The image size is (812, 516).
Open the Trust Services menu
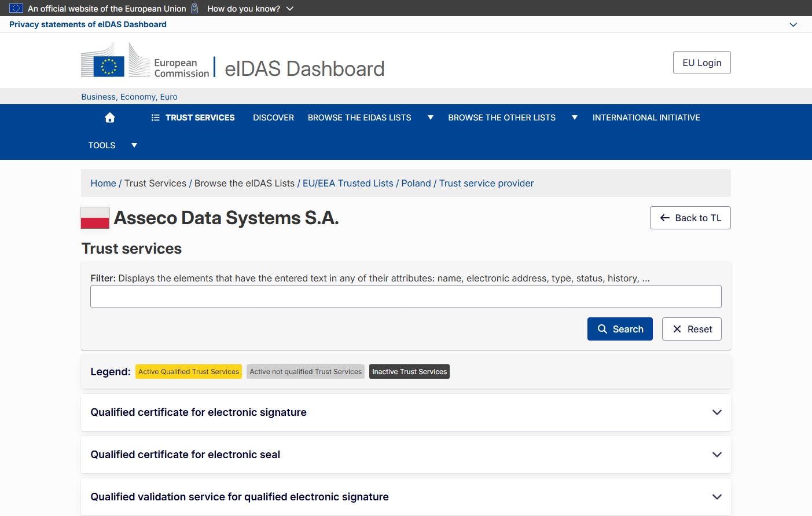(193, 118)
